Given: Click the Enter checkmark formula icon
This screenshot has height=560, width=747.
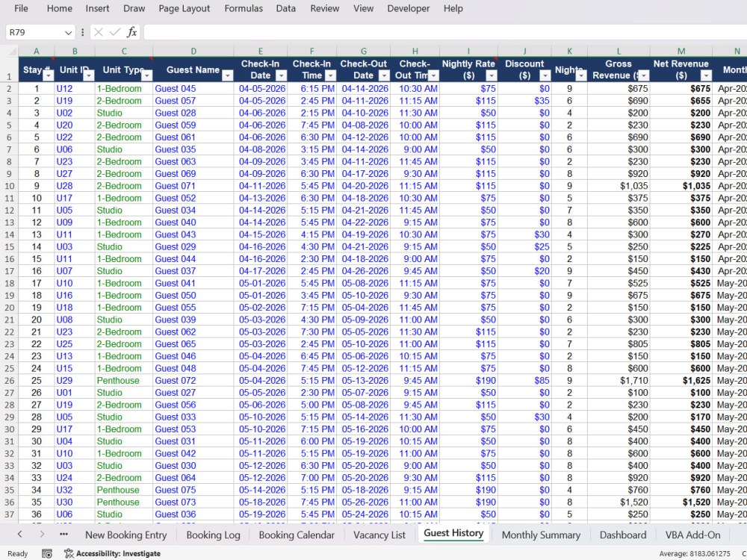Looking at the screenshot, I should [x=115, y=32].
